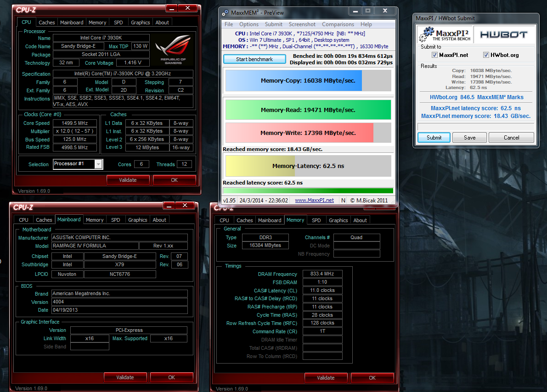Select About tab in CPU-Z Memory window
This screenshot has width=547, height=392.
pos(360,220)
